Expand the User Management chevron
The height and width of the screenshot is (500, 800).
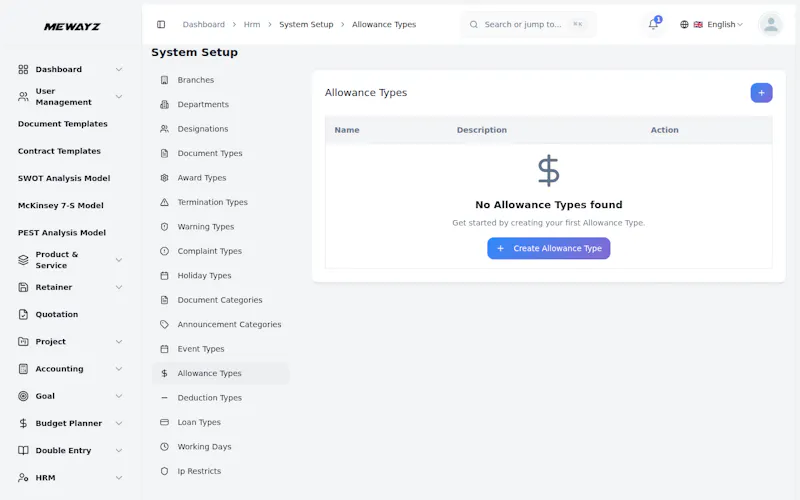(x=119, y=96)
